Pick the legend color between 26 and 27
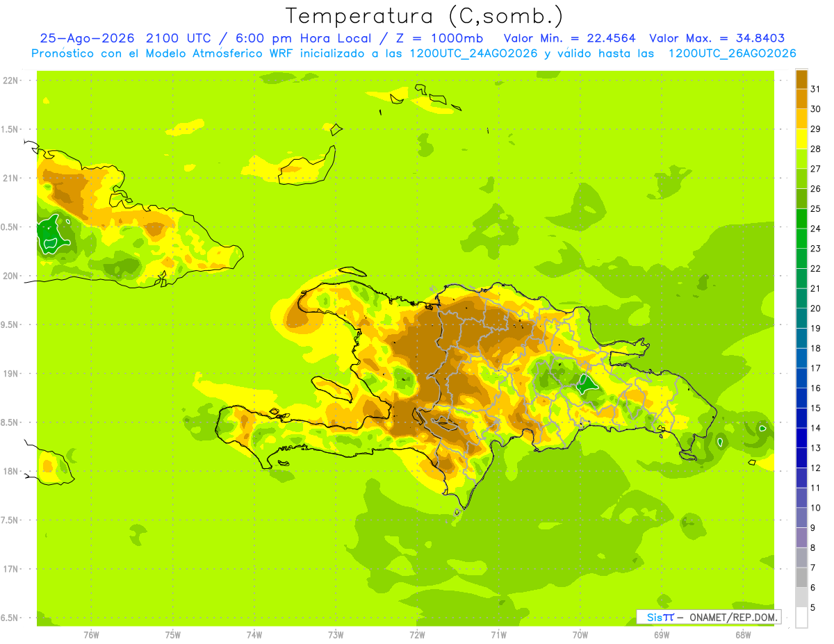 pyautogui.click(x=801, y=179)
